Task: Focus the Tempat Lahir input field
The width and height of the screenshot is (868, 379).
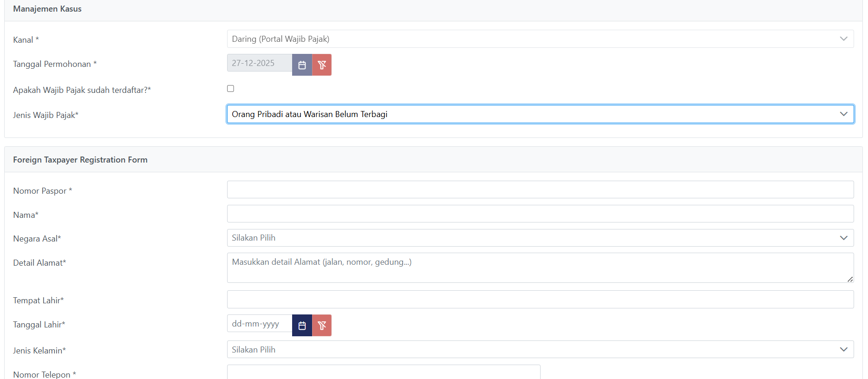Action: click(540, 300)
